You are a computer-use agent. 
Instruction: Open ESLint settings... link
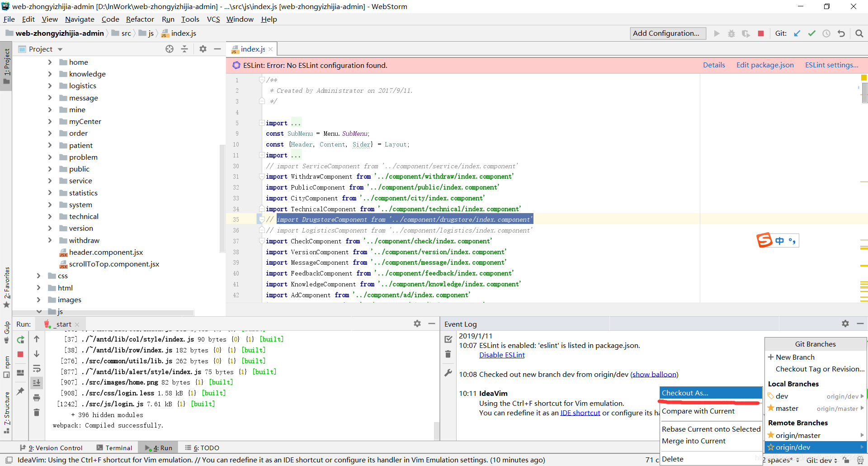click(831, 65)
